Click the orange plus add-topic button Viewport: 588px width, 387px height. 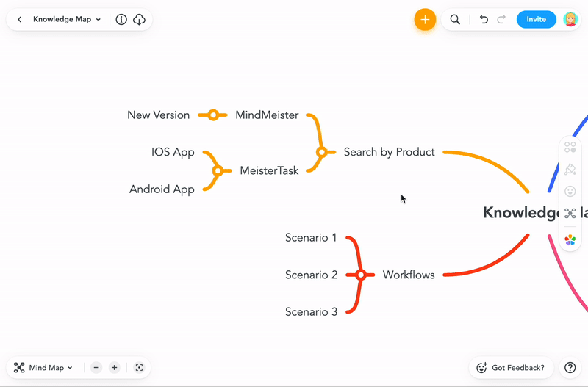point(425,20)
